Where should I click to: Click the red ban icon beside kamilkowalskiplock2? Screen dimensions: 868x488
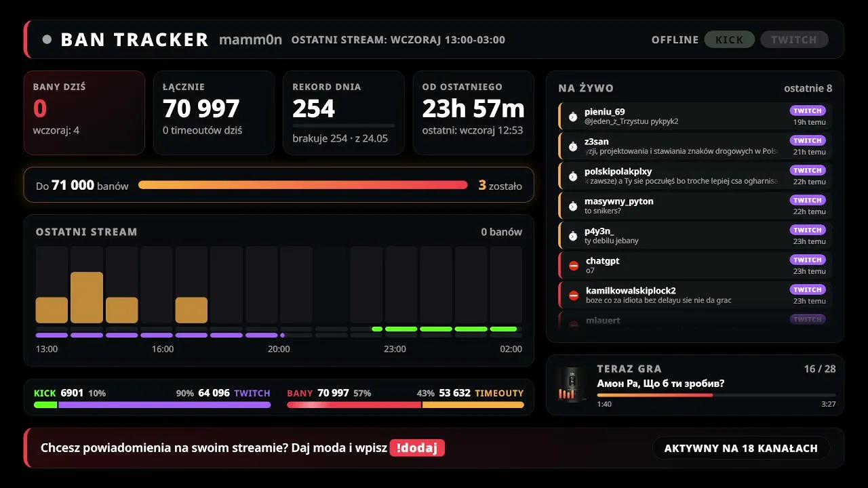574,296
